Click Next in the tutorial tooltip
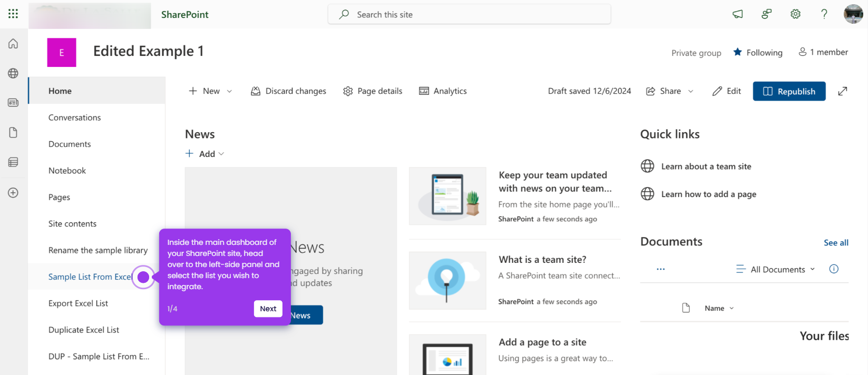Screen dimensions: 868x375 (268, 309)
